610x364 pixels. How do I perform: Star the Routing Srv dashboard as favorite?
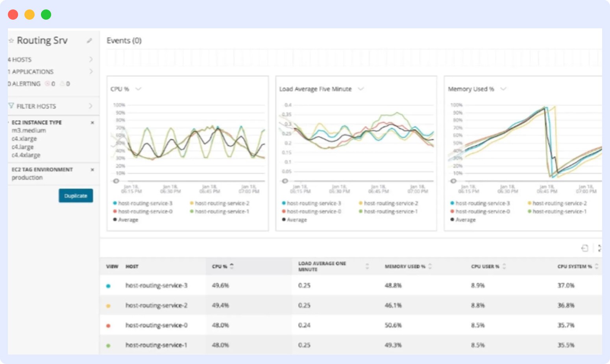(x=11, y=40)
